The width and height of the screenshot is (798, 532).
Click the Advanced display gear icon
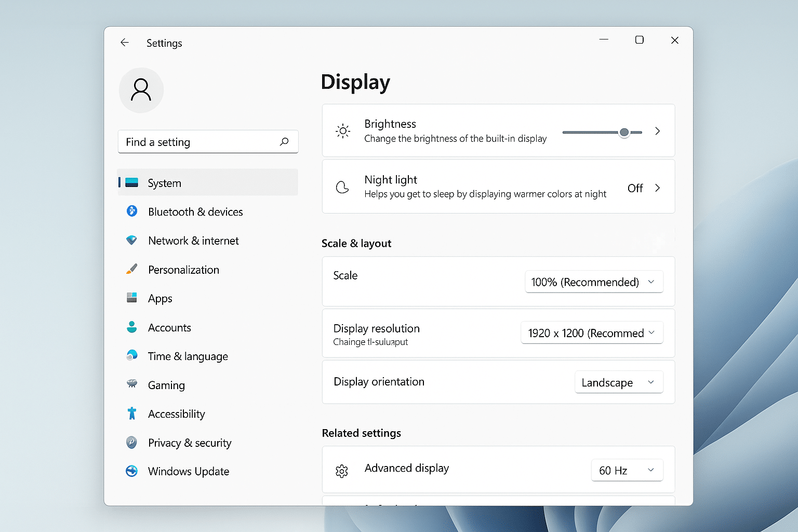click(342, 471)
